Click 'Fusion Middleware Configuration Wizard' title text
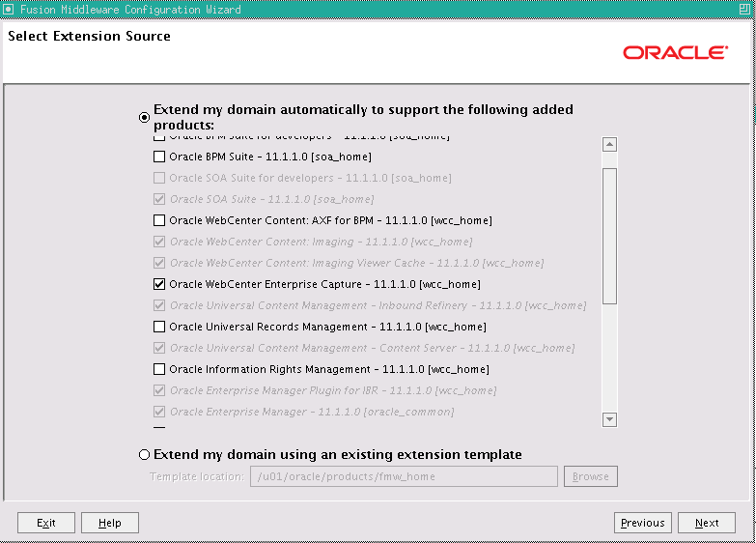 [x=130, y=9]
